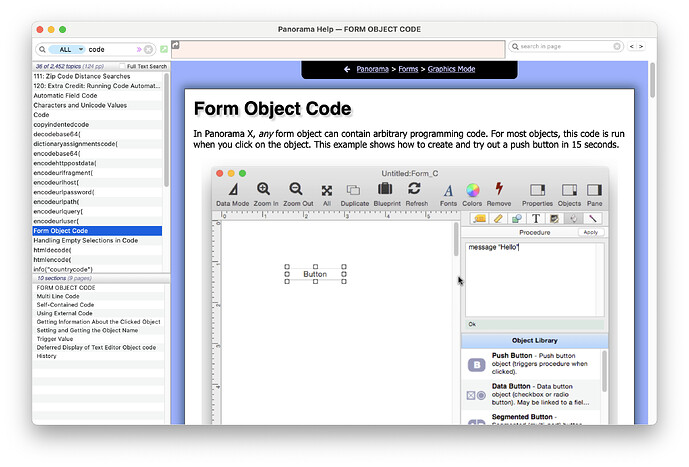Clear the search in page field
The height and width of the screenshot is (467, 689).
coord(617,46)
